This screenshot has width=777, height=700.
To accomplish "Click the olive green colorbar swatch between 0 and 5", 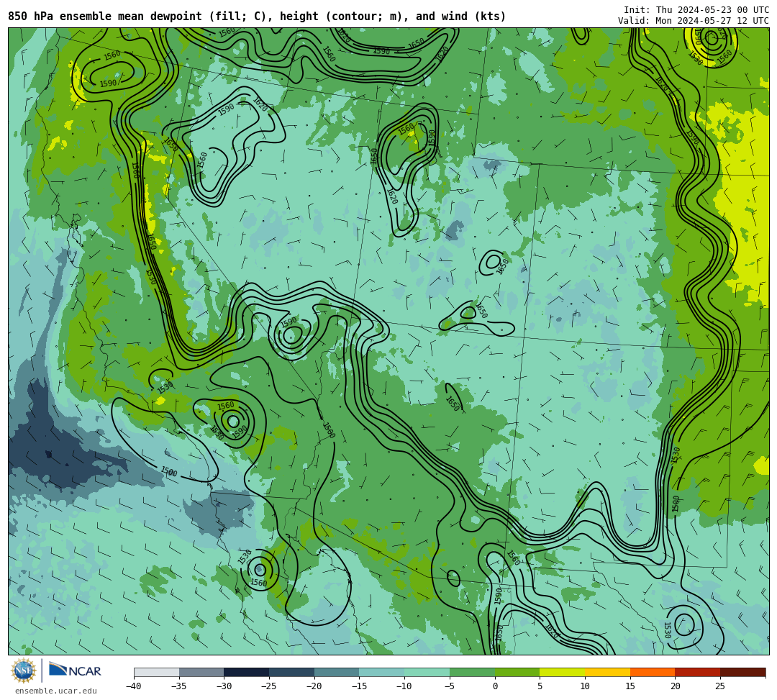I will point(517,672).
